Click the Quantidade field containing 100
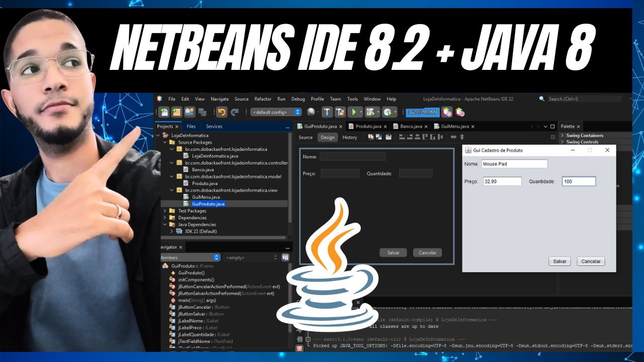644x362 pixels. click(579, 182)
